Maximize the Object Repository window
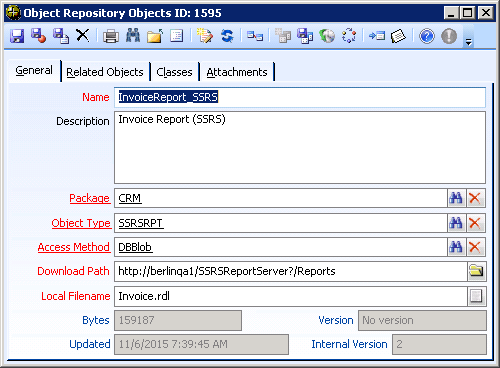This screenshot has width=500, height=368. coord(468,13)
